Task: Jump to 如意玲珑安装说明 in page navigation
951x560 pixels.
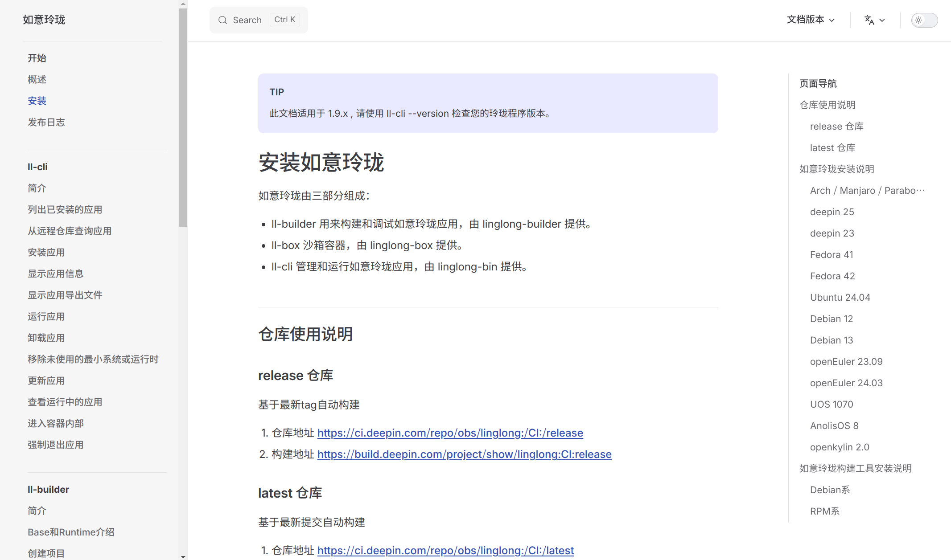Action: [x=837, y=169]
